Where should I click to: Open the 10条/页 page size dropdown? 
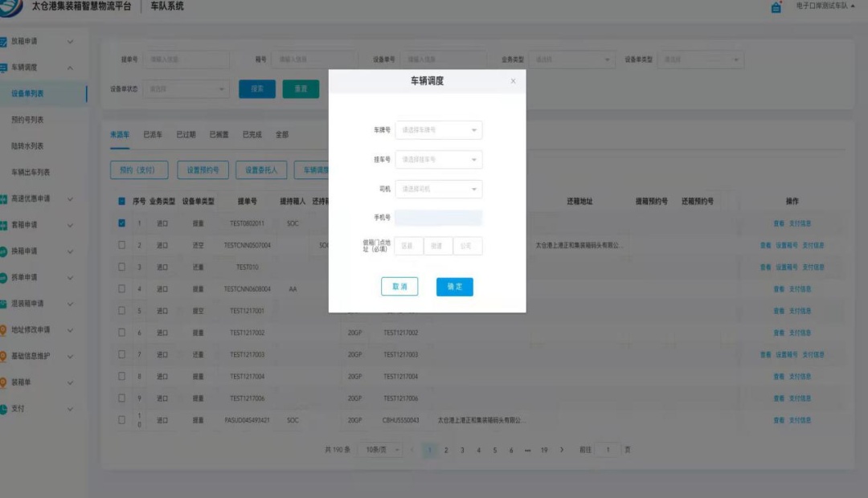click(x=381, y=450)
